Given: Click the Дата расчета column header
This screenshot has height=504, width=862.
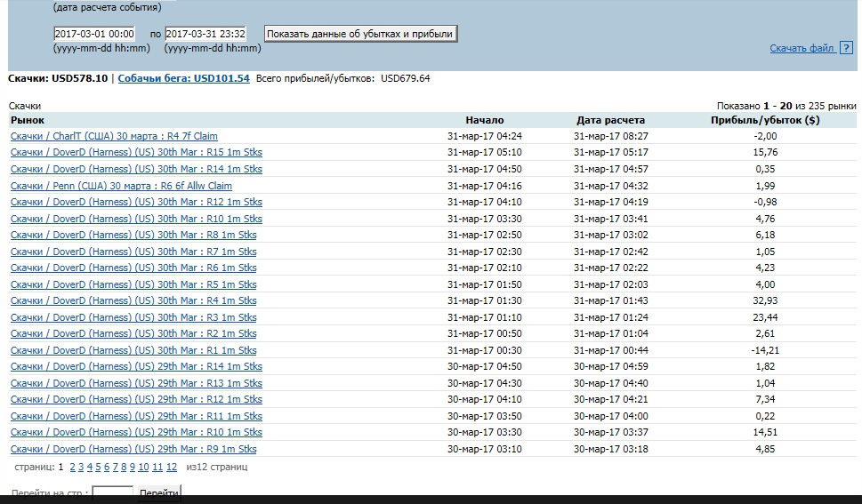Looking at the screenshot, I should coord(611,120).
